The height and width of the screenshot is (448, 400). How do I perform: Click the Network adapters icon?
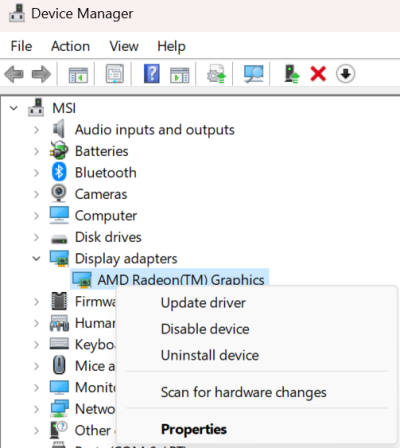[x=59, y=409]
